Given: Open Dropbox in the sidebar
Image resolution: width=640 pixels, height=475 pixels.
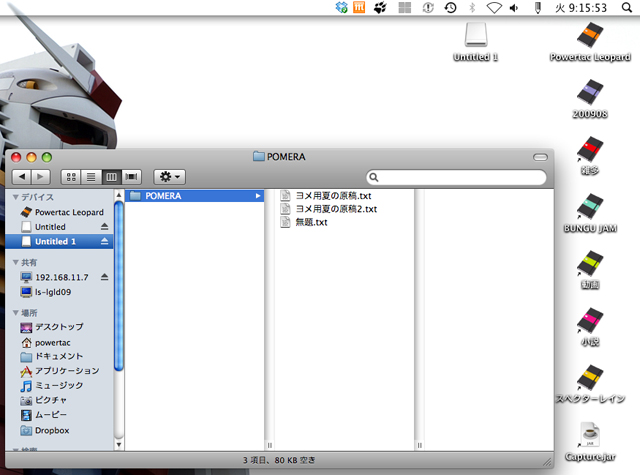Looking at the screenshot, I should tap(59, 430).
